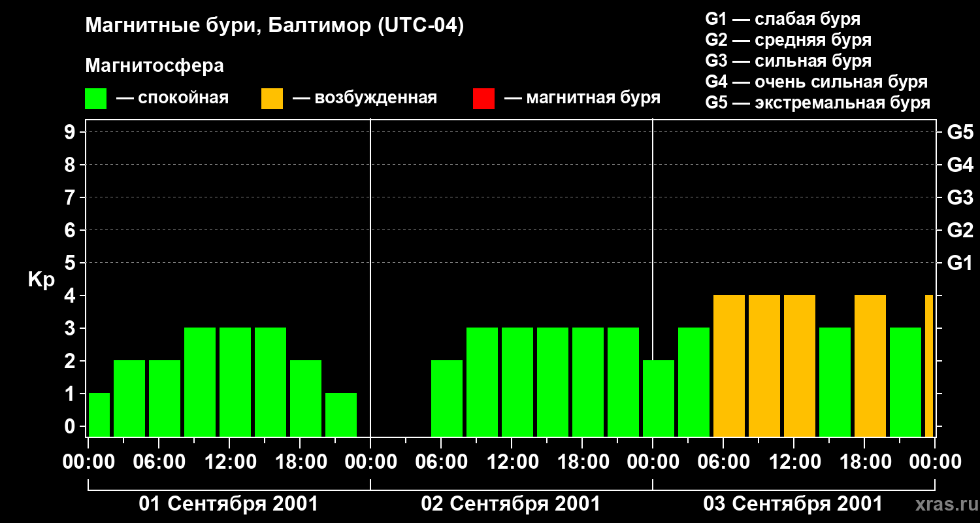Click the green Kp 3 bar before 06:00 on 03 Сентября
980x523 pixels.
pyautogui.click(x=694, y=382)
